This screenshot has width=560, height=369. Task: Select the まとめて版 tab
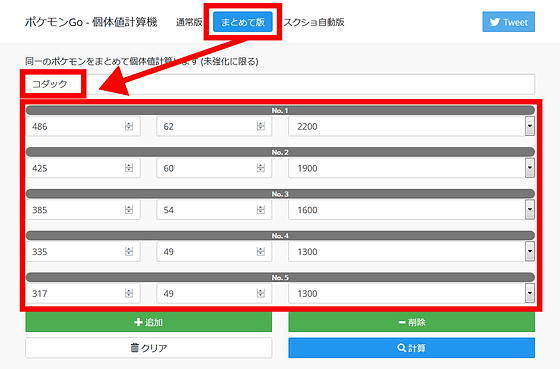click(243, 22)
